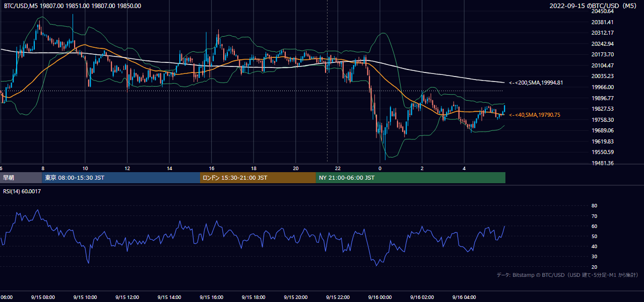This screenshot has width=644, height=302.
Task: Click hour label 2 under price chart
Action: click(422, 169)
